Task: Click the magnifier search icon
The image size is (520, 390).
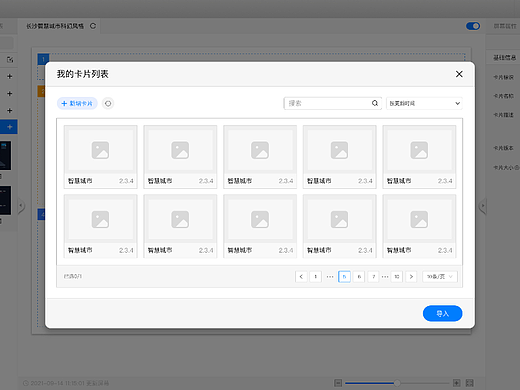Action: pyautogui.click(x=375, y=103)
